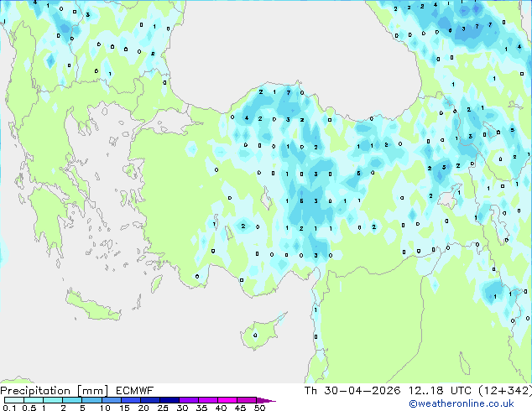
Task: Click the 25–30 mm navy legend swatch
Action: [x=170, y=400]
